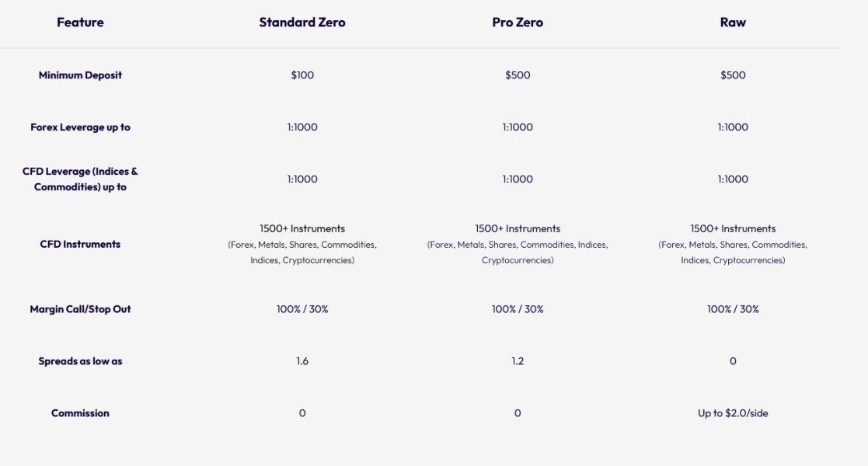Select the Margin Call/Stop Out label
This screenshot has height=466, width=868.
pos(80,309)
